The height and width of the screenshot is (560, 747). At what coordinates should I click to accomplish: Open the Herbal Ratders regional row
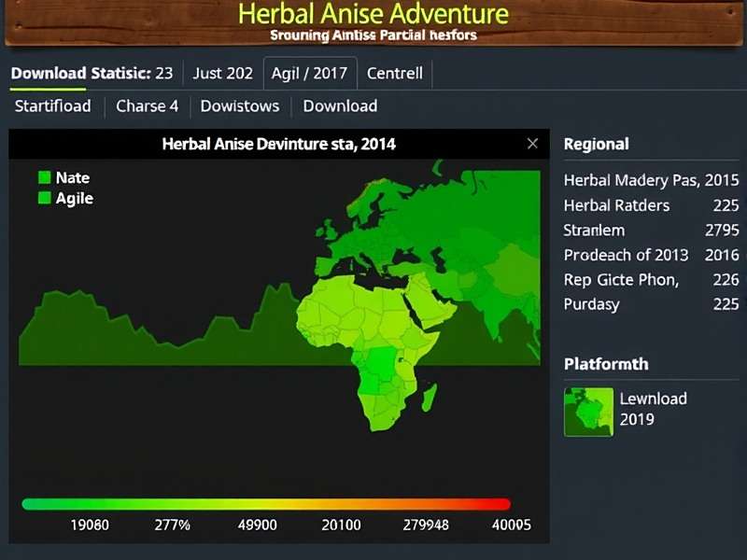tap(651, 205)
